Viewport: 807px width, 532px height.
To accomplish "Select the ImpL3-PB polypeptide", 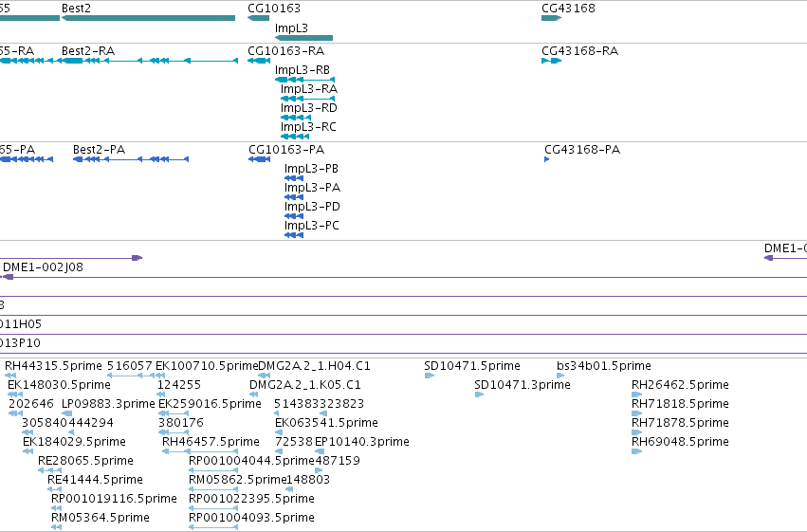I will pyautogui.click(x=294, y=178).
